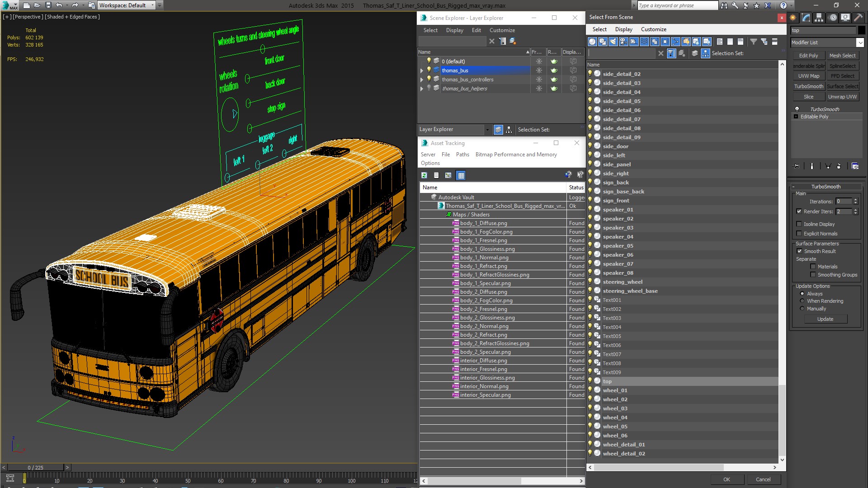868x488 pixels.
Task: Click the Layer Explorer layers icon button
Action: coord(498,130)
